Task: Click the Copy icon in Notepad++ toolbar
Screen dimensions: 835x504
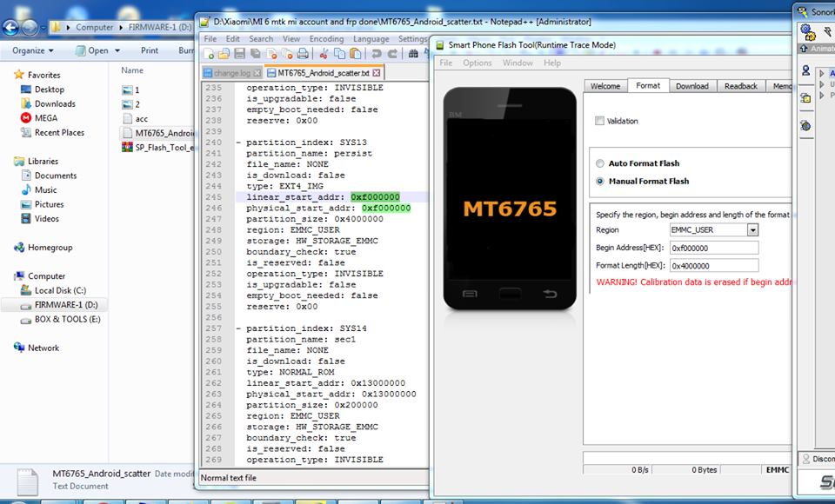Action: [x=340, y=53]
